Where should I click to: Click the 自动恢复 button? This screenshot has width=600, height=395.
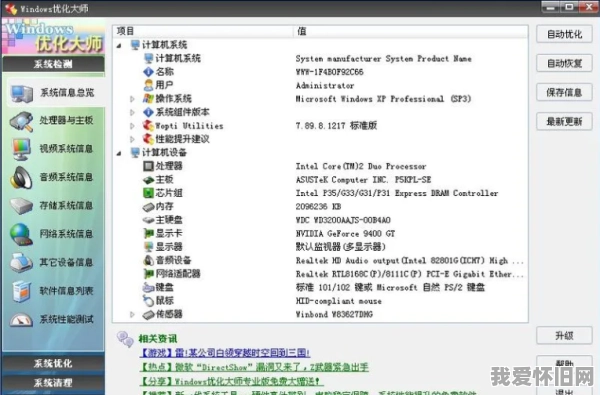(564, 63)
